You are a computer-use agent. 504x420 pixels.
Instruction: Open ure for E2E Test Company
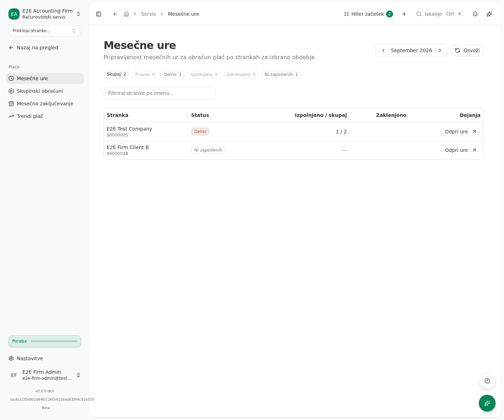tap(461, 132)
